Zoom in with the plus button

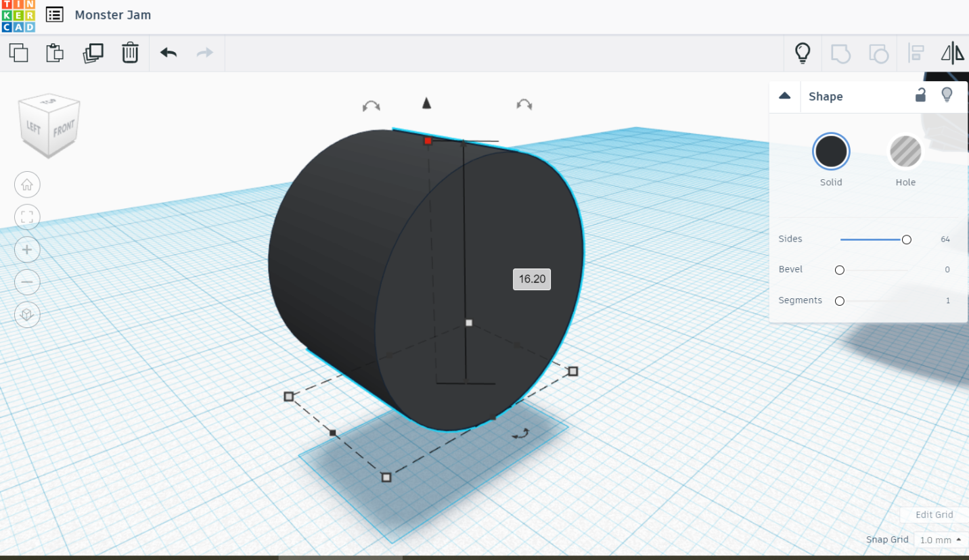coord(27,250)
